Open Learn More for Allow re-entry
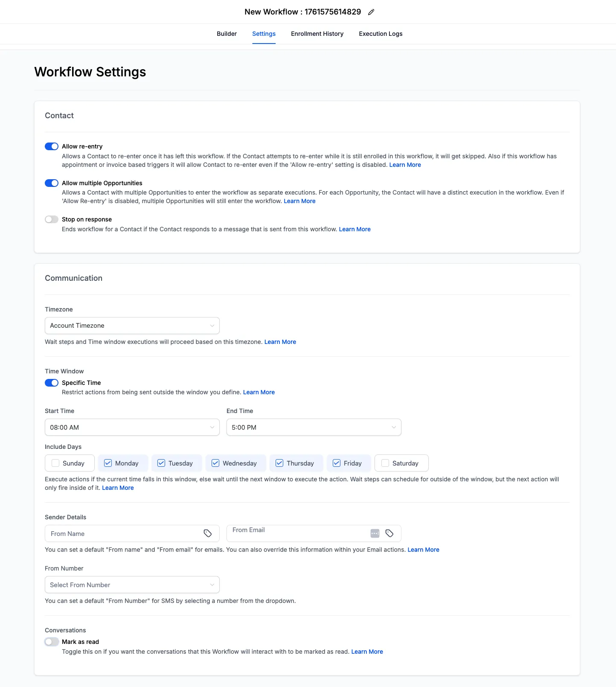Image resolution: width=616 pixels, height=687 pixels. tap(405, 165)
